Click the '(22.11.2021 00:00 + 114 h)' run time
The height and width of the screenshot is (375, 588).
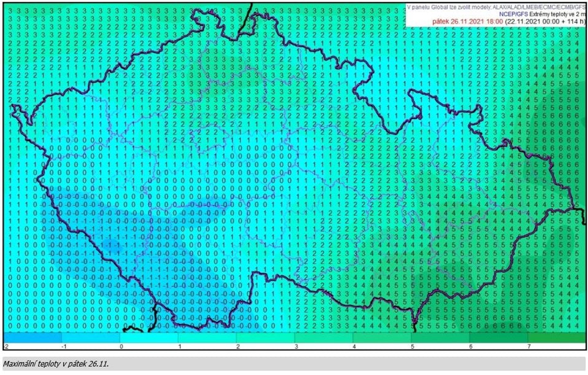click(x=545, y=21)
